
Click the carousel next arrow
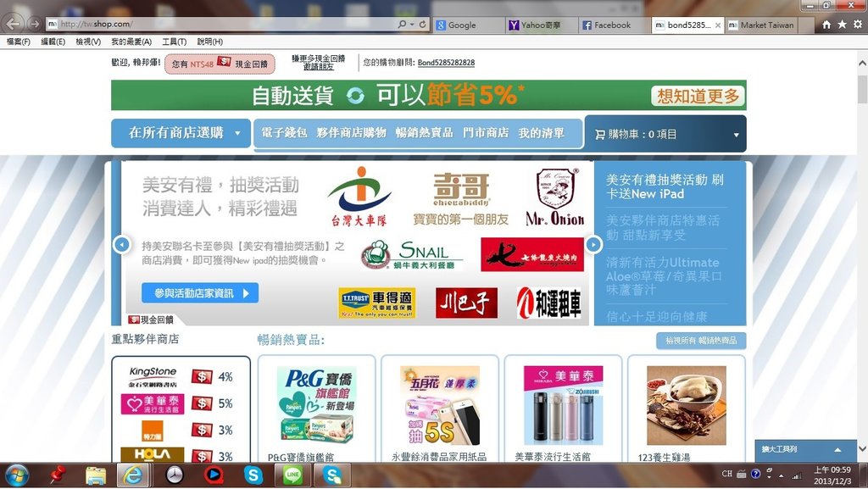tap(593, 244)
